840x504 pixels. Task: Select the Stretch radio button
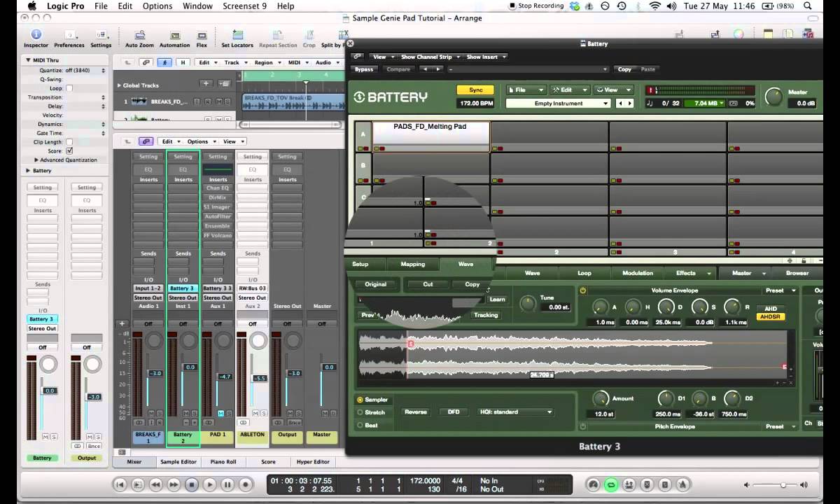pos(360,412)
